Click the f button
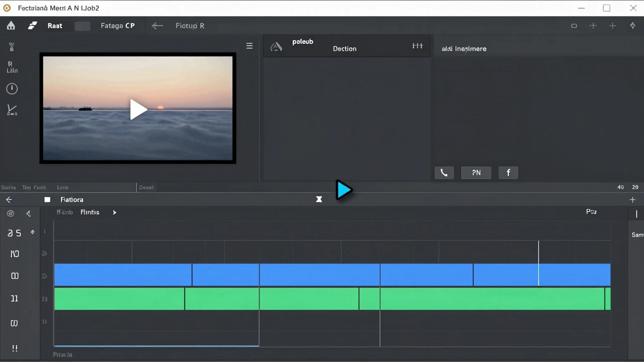The height and width of the screenshot is (362, 644). point(508,172)
